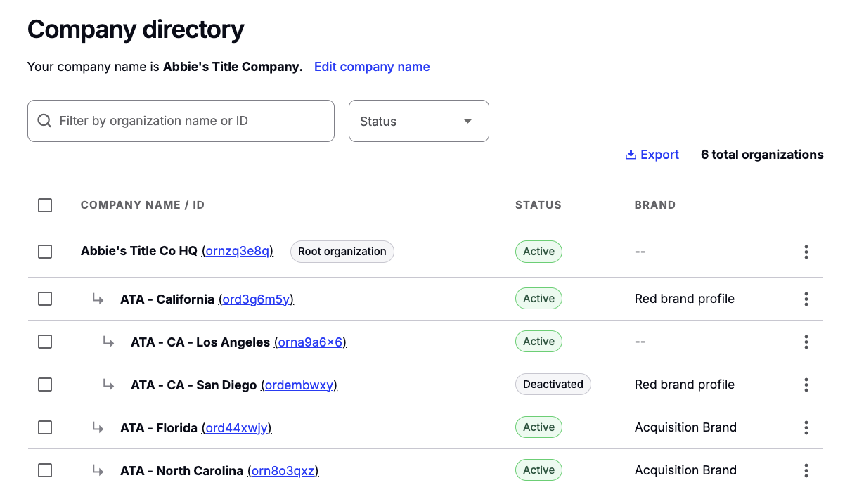
Task: Tick the ATA - CA - Los Angeles checkbox
Action: [x=45, y=342]
